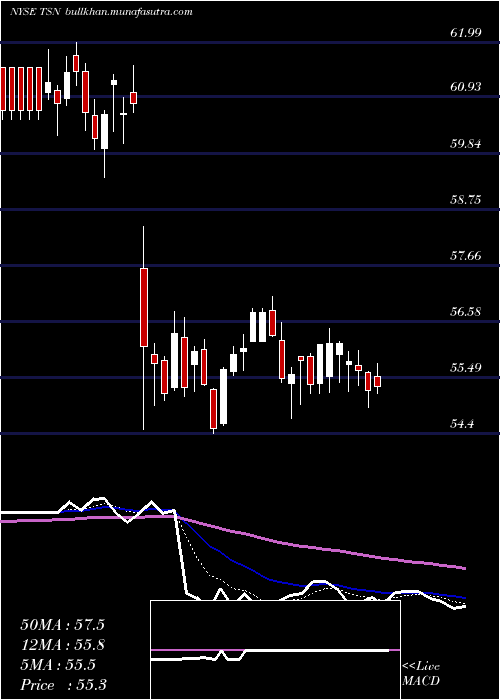Select the 5MA : 55.5 readout
Screen dimensions: 500x700
pos(58,665)
